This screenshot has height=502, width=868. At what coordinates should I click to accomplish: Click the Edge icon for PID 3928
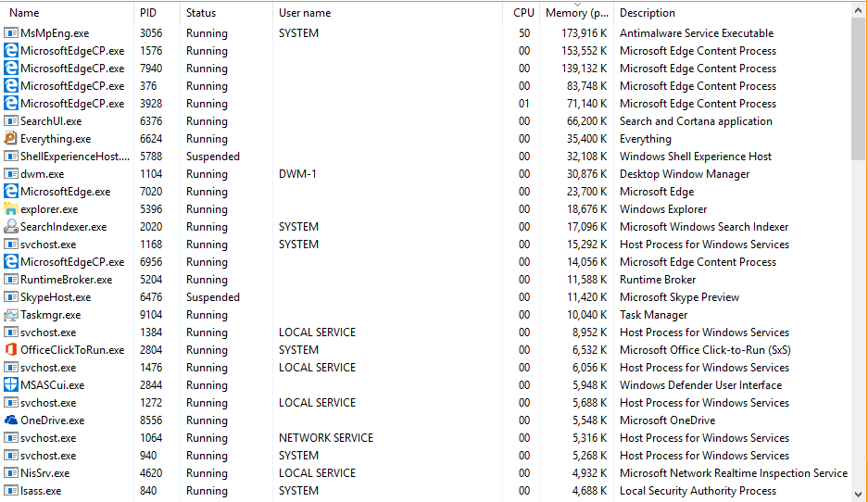tap(10, 104)
